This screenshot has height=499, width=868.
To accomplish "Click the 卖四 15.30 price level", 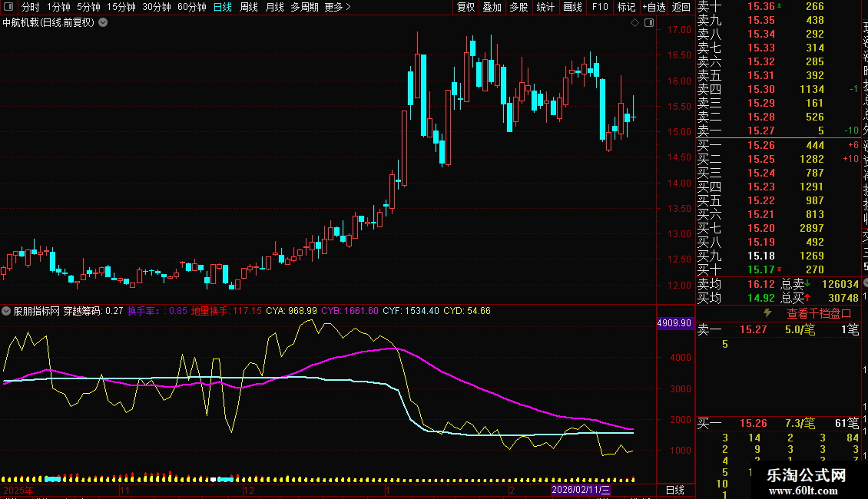I will (760, 89).
